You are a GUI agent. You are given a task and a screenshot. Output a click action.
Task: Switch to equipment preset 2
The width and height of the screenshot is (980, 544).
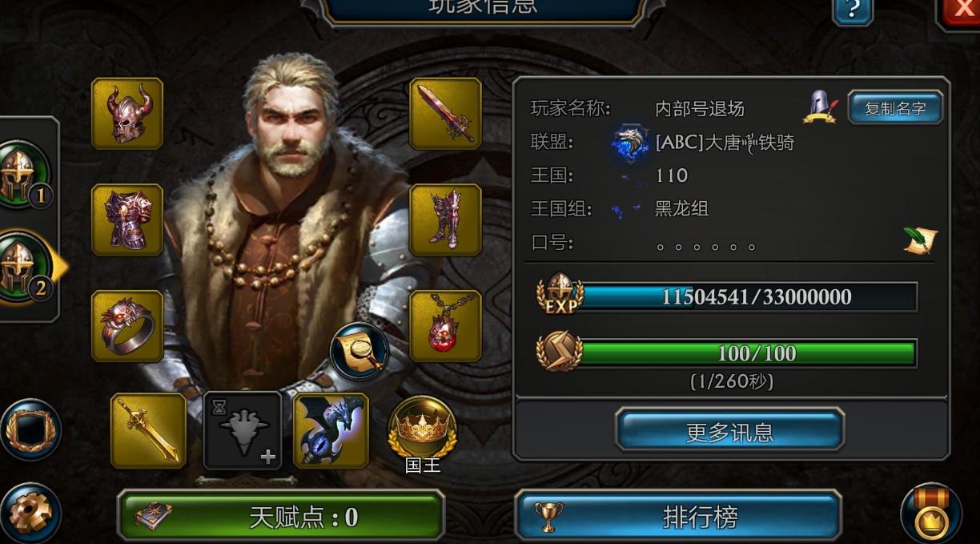tap(24, 267)
